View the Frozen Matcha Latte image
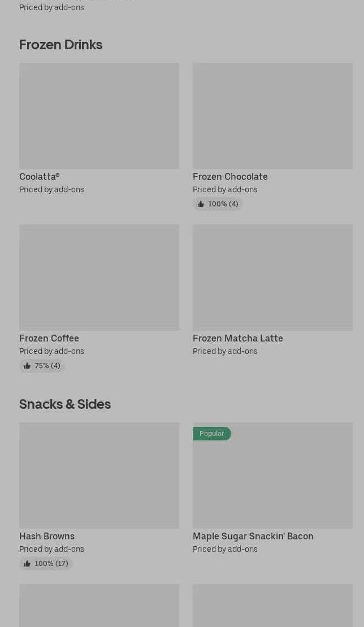This screenshot has height=627, width=364. (272, 278)
